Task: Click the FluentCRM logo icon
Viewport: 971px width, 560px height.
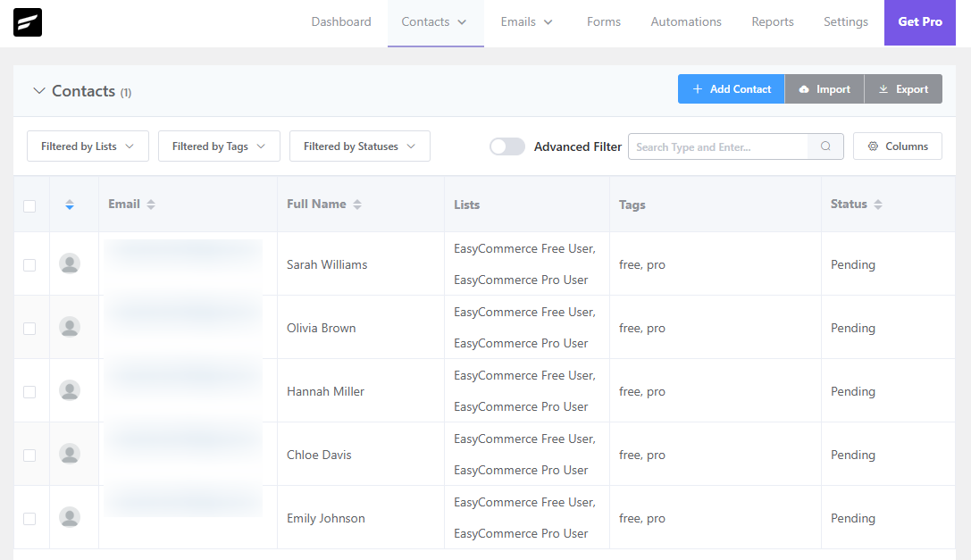Action: tap(27, 22)
